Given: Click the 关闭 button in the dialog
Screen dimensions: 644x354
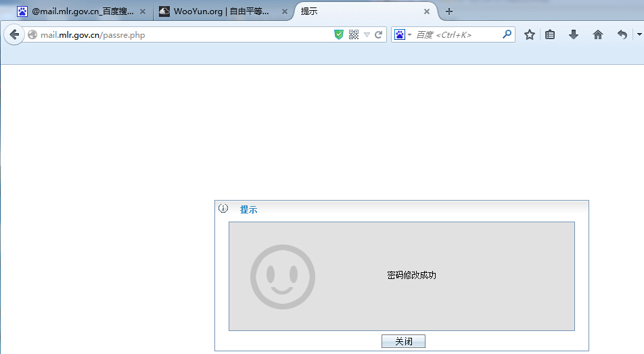Looking at the screenshot, I should coord(403,341).
